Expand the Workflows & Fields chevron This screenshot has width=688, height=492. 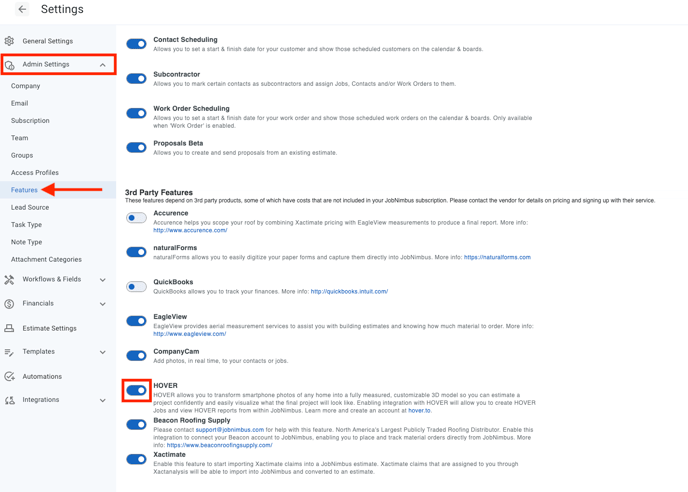click(x=103, y=280)
